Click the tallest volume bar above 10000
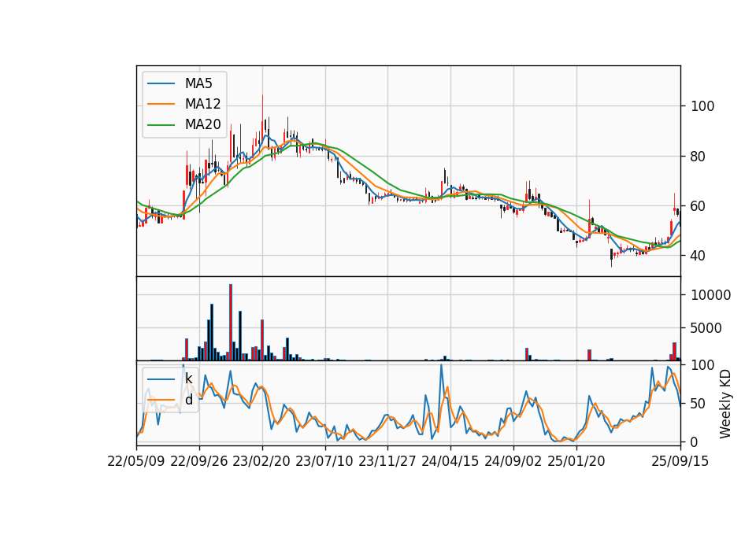 pos(231,323)
